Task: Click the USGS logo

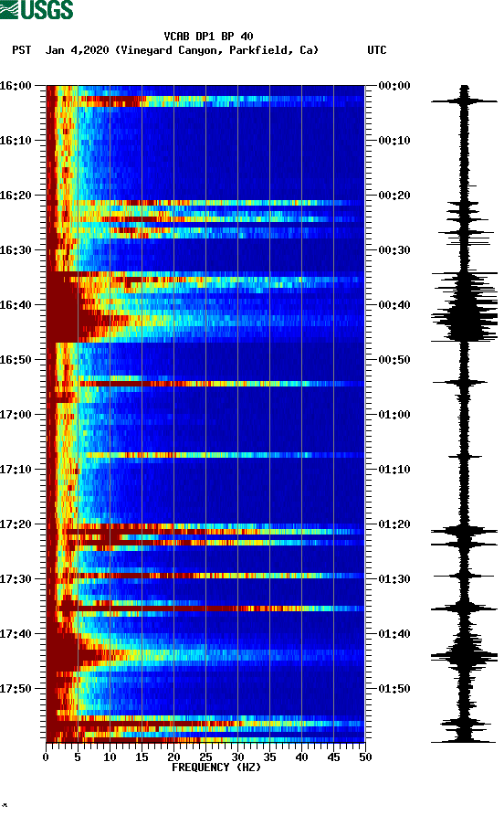Action: [37, 10]
